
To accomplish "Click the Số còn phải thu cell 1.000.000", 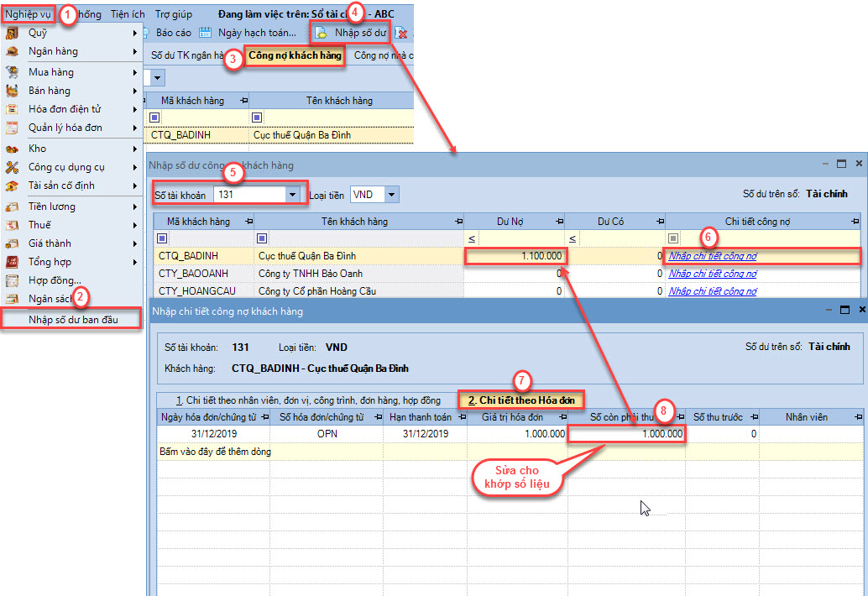I will click(627, 434).
